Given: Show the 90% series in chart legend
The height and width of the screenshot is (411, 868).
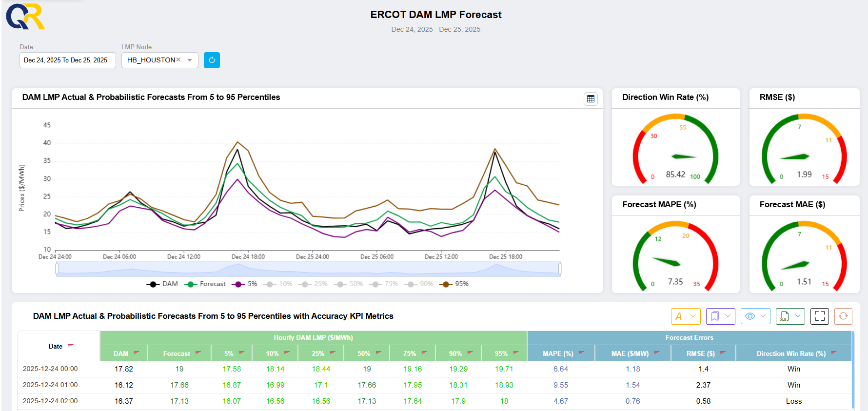Looking at the screenshot, I should pos(418,284).
